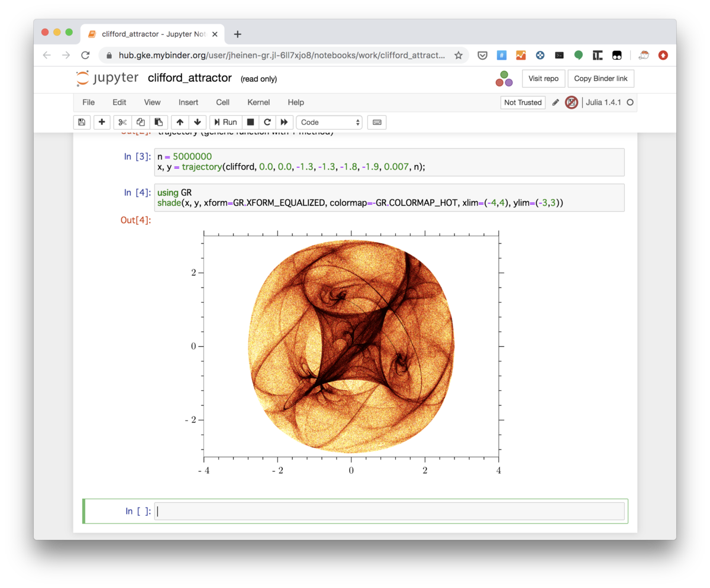
Task: Open the Help menu
Action: [x=296, y=102]
